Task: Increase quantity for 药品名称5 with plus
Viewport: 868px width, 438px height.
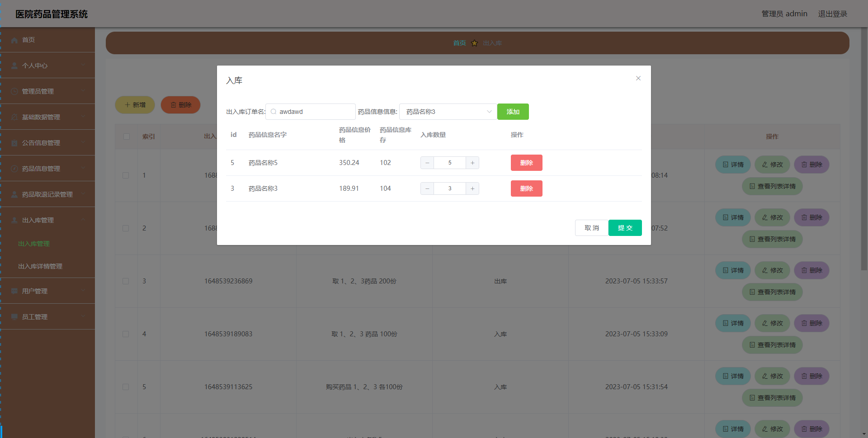Action: (x=472, y=163)
